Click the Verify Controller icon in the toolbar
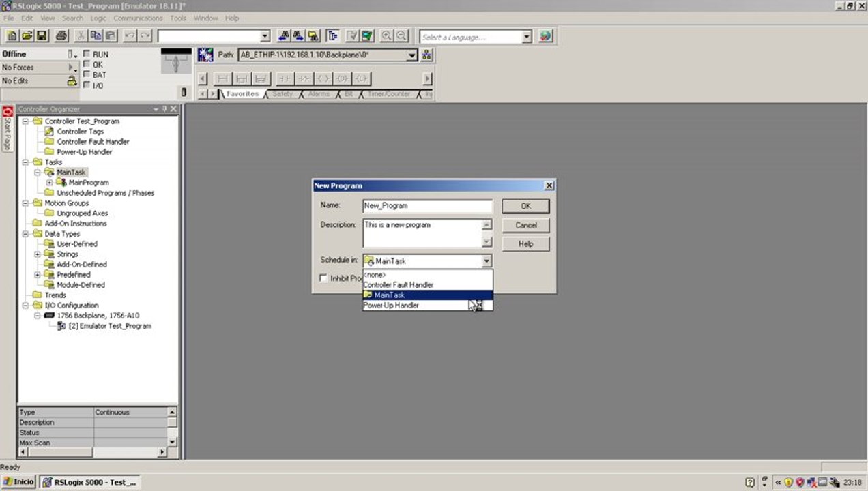The image size is (868, 491). (367, 36)
